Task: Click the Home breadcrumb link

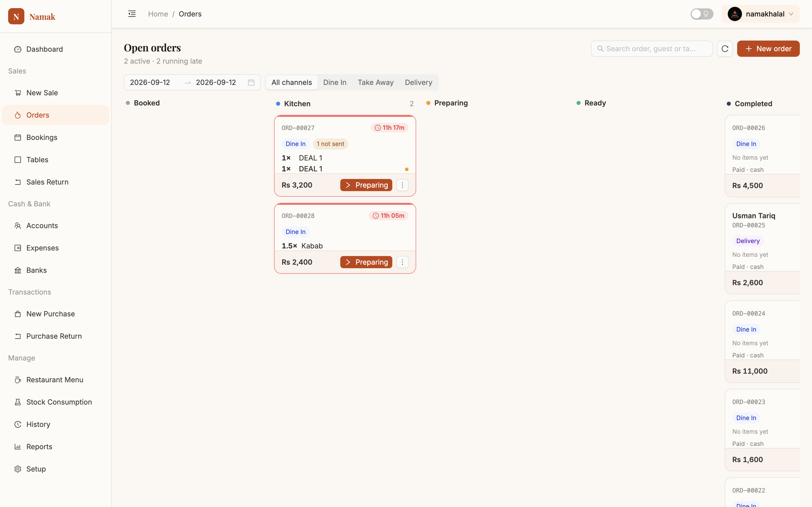Action: [158, 14]
